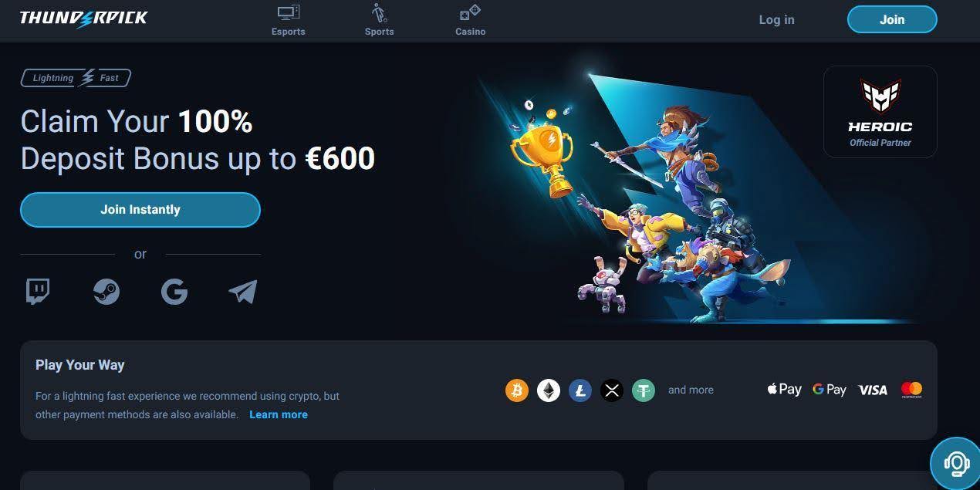Viewport: 980px width, 490px height.
Task: Click the Apple Pay logo
Action: 784,390
